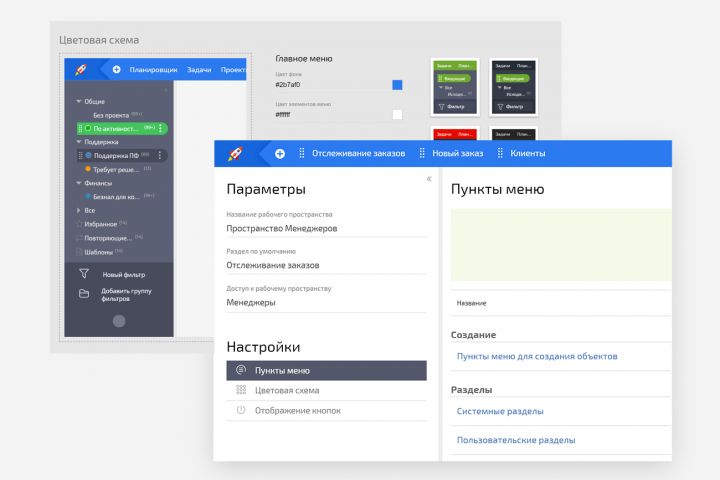
Task: Open the three-dot menu on По активност... filter
Action: (x=160, y=129)
